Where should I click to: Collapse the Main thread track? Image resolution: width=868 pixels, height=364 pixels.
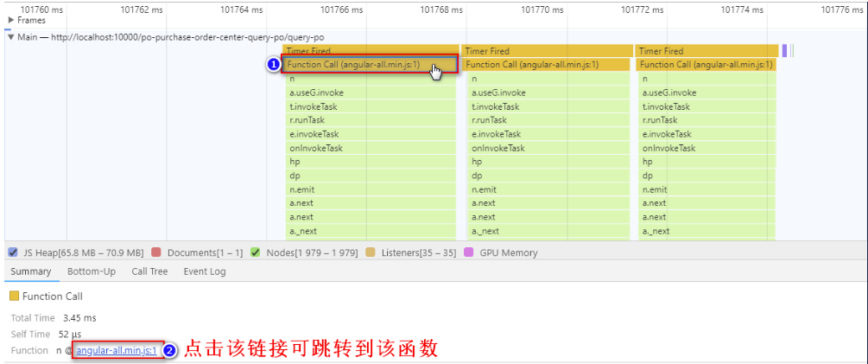coord(11,37)
